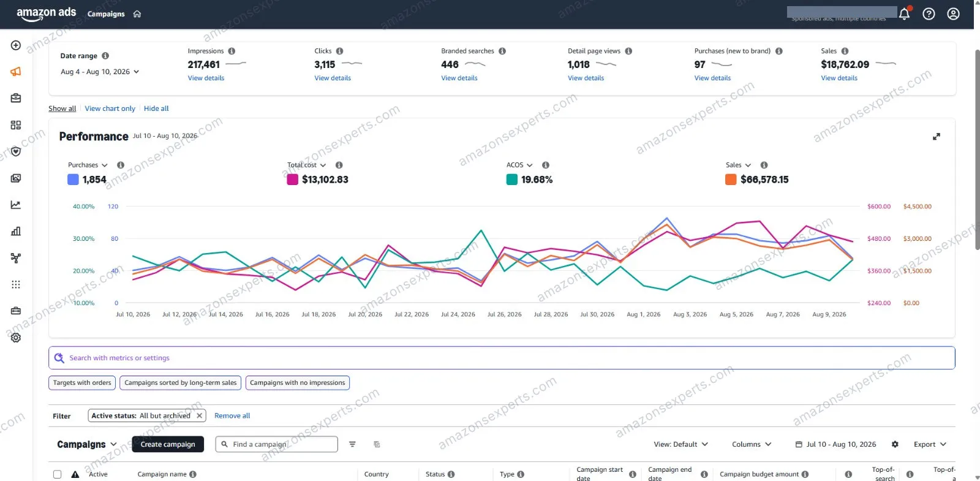Tick the select-all campaigns checkbox
Viewport: 980px width, 481px height.
[57, 474]
